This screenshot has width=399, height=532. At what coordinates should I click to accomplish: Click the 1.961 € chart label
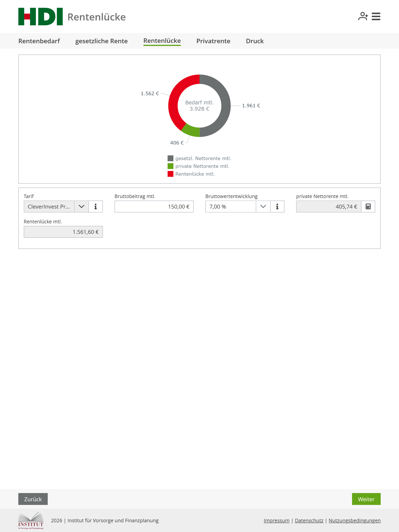[x=251, y=106]
